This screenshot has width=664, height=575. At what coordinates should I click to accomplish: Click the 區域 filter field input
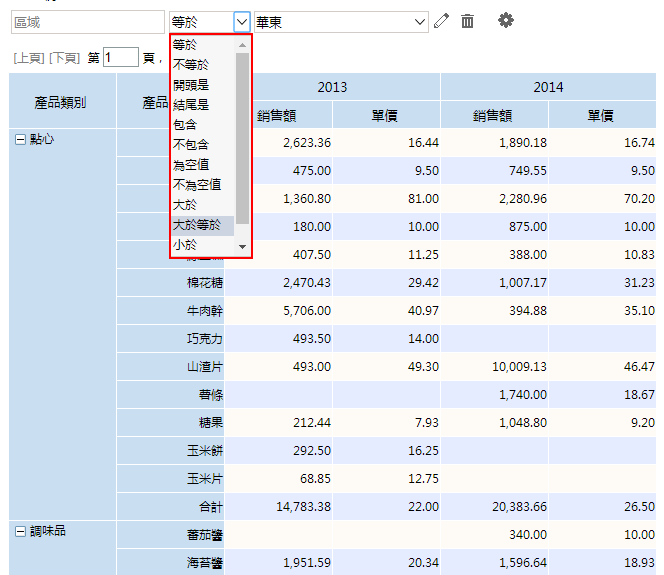point(87,21)
